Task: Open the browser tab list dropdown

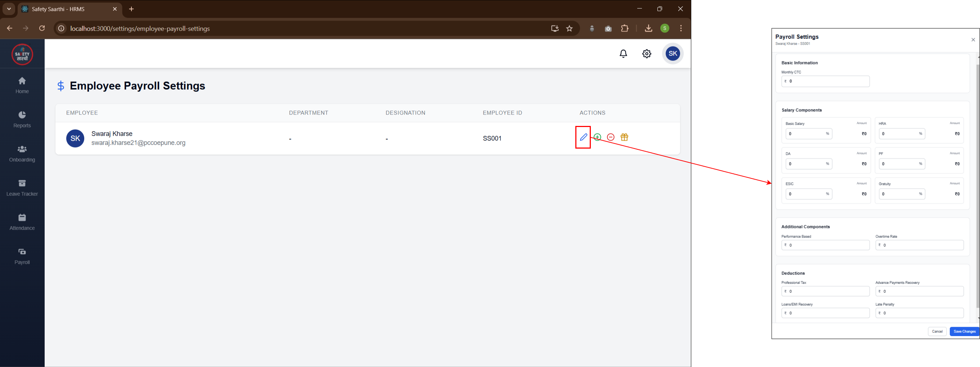Action: [x=9, y=9]
